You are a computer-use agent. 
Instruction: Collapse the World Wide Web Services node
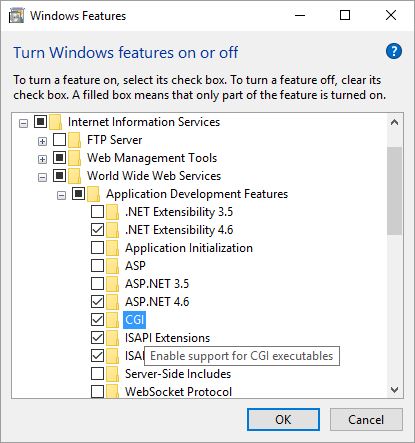tap(42, 177)
